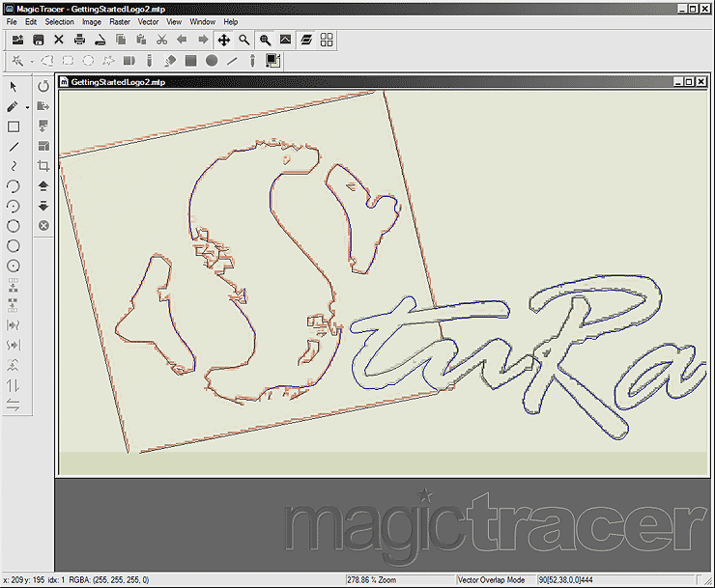Print using the printer icon
715x588 pixels.
click(79, 41)
